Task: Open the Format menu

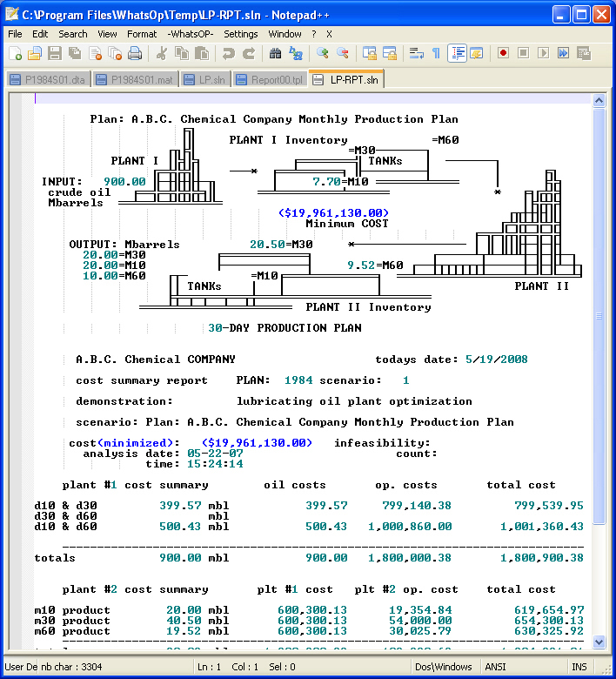Action: point(142,34)
